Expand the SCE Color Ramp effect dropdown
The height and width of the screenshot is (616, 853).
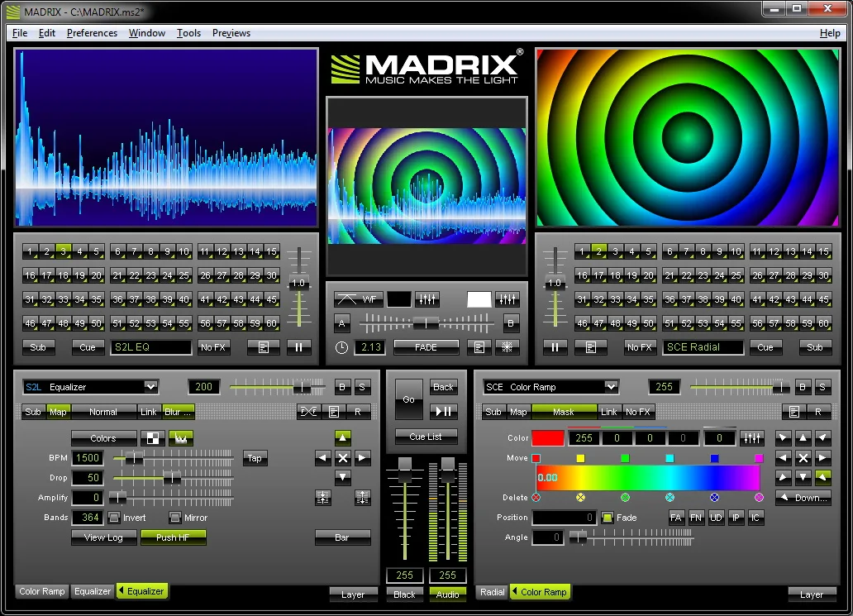[x=610, y=386]
